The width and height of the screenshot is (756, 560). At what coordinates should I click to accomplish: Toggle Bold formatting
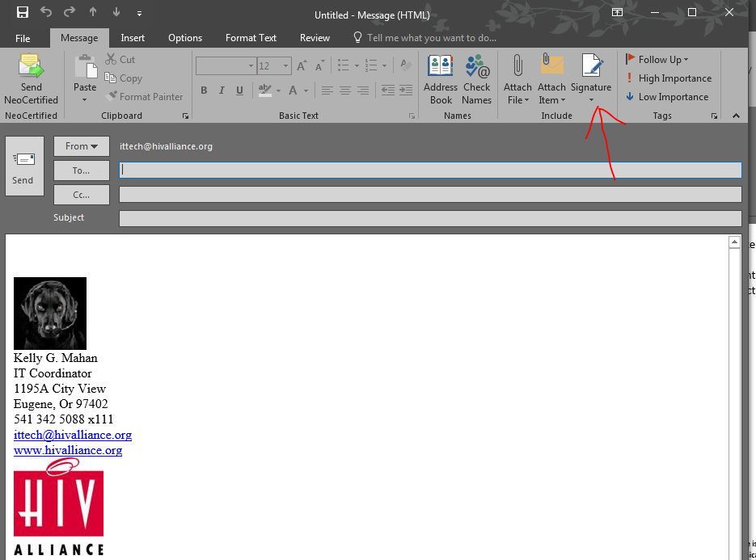point(204,91)
